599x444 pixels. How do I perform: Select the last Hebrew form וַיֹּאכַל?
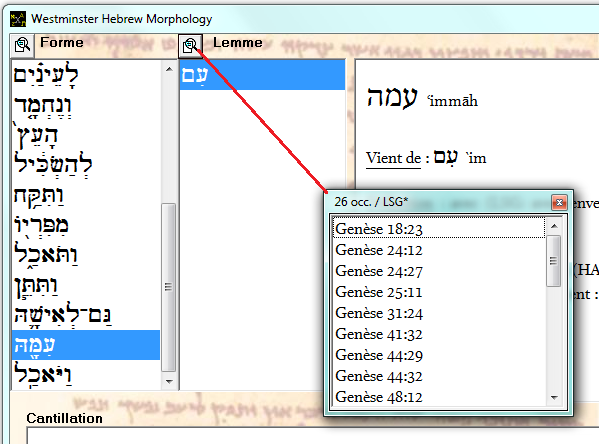[86, 374]
